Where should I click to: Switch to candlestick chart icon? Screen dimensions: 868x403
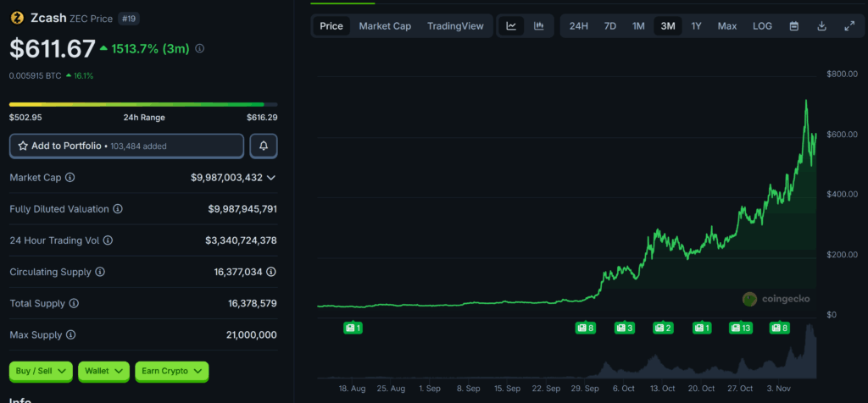pos(538,26)
